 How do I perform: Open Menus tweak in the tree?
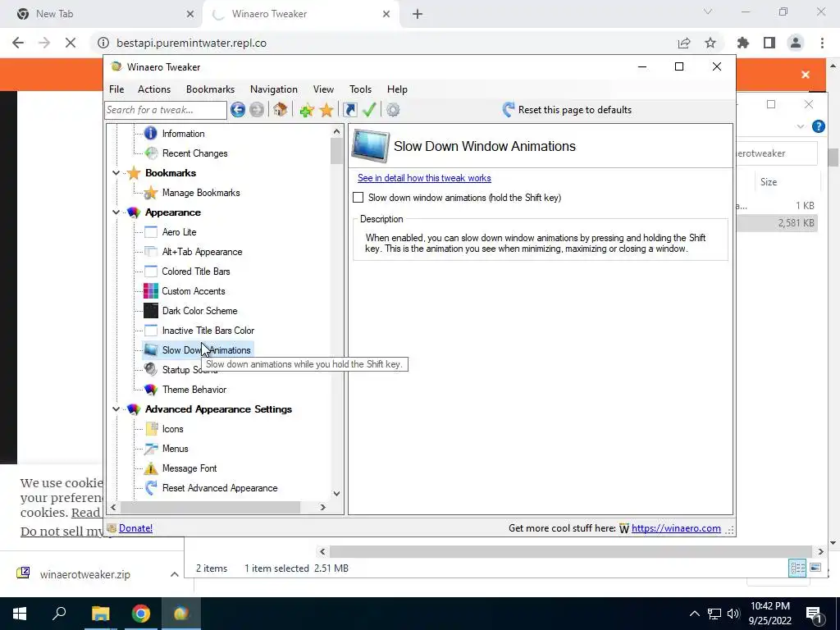(x=175, y=449)
